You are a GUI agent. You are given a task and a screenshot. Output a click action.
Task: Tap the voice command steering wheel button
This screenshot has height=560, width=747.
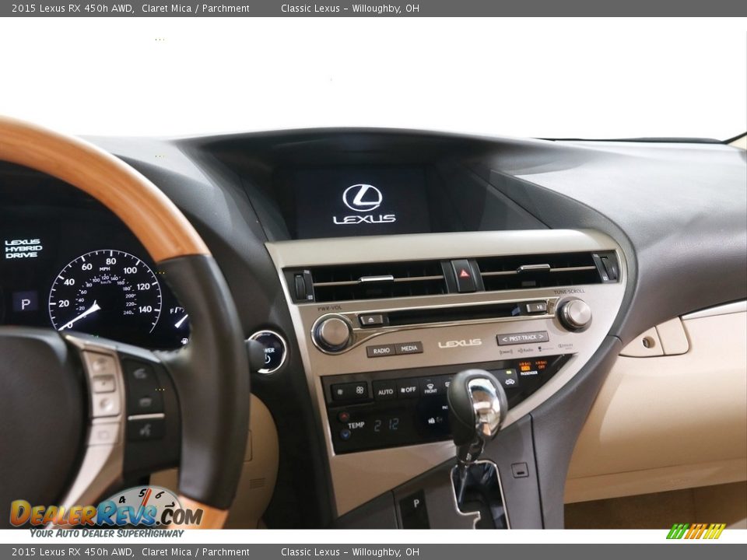click(x=145, y=430)
